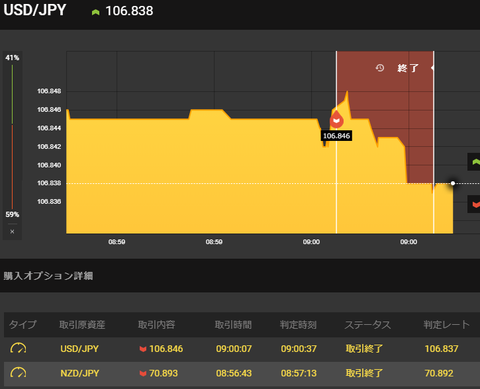This screenshot has width=480, height=389.
Task: Close the sentiment bar with the X icon
Action: 12,232
